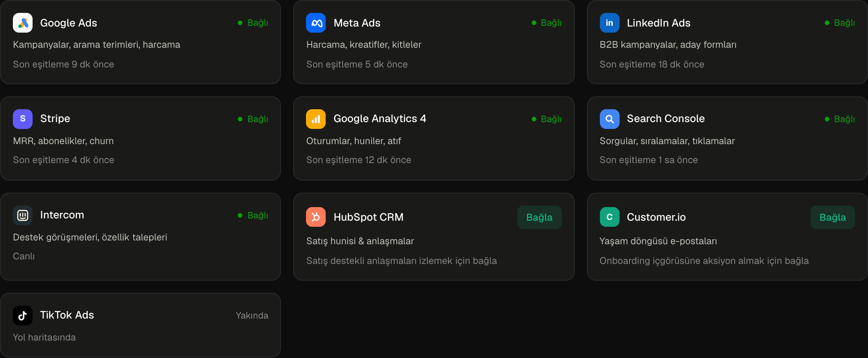Click the 'Canlı' status under Intercom
Viewport: 868px width, 358px height.
[x=24, y=256]
